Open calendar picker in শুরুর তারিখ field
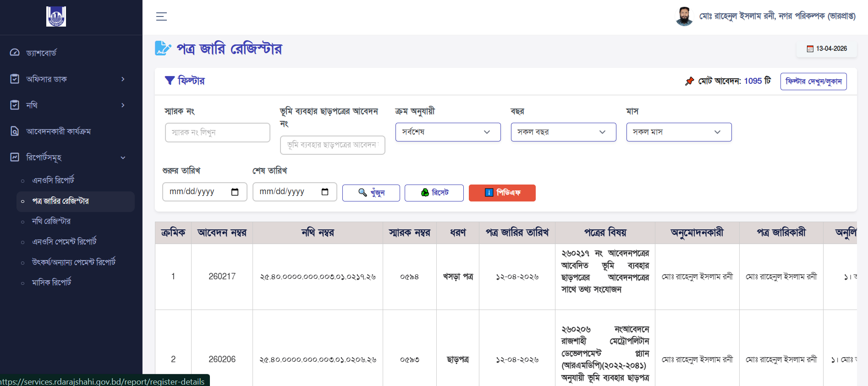 pyautogui.click(x=235, y=192)
